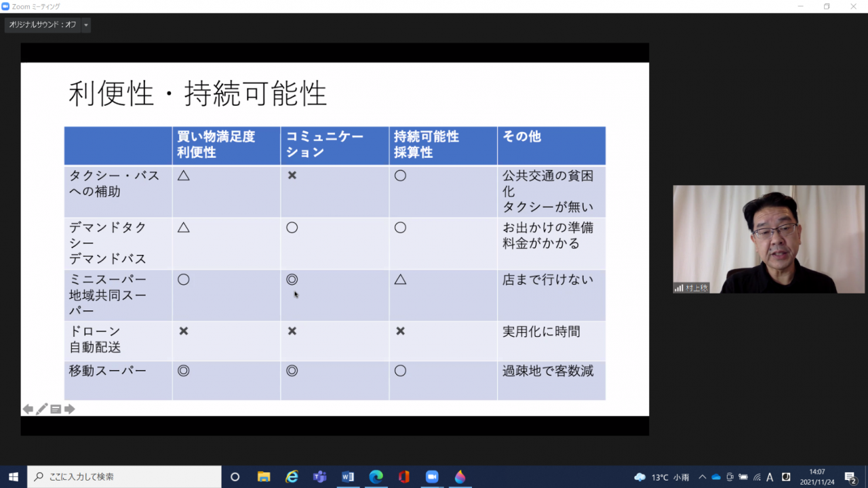Open Zoom from the taskbar
Viewport: 868px width, 488px height.
point(432,476)
